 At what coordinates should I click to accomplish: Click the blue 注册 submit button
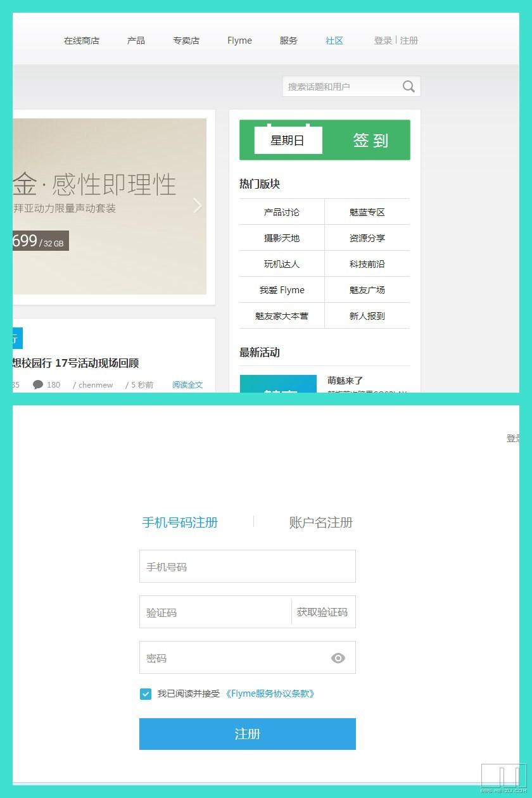click(247, 735)
